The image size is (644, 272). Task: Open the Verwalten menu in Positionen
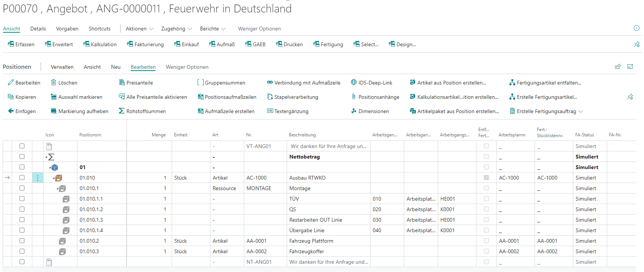pyautogui.click(x=62, y=67)
